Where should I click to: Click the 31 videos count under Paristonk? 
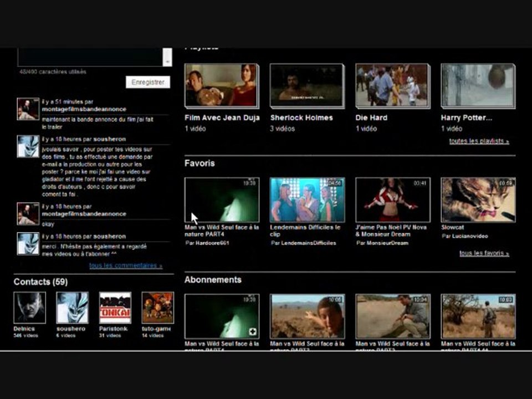(x=110, y=336)
